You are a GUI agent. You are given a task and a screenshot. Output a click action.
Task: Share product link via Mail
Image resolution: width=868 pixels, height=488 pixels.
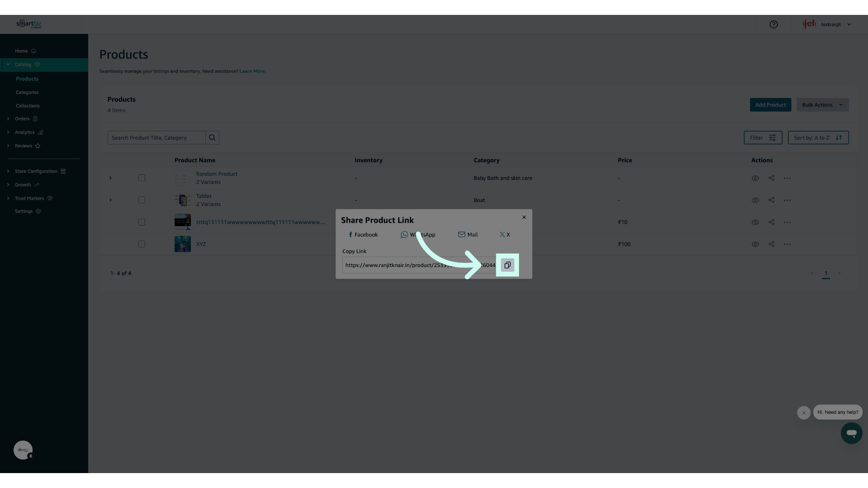(468, 235)
